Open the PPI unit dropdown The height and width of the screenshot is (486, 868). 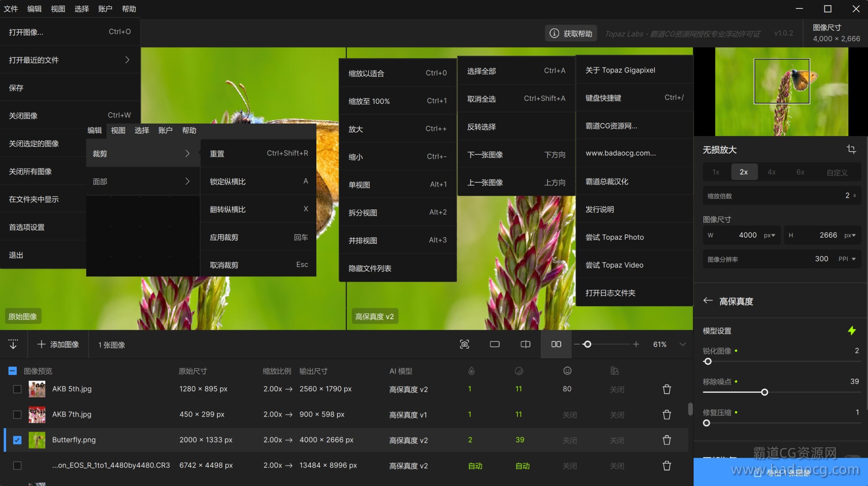pos(847,259)
